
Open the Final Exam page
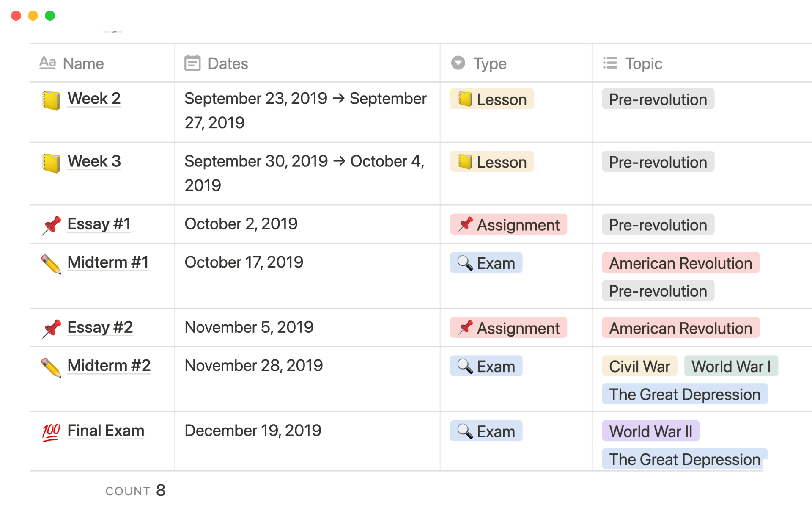[106, 431]
